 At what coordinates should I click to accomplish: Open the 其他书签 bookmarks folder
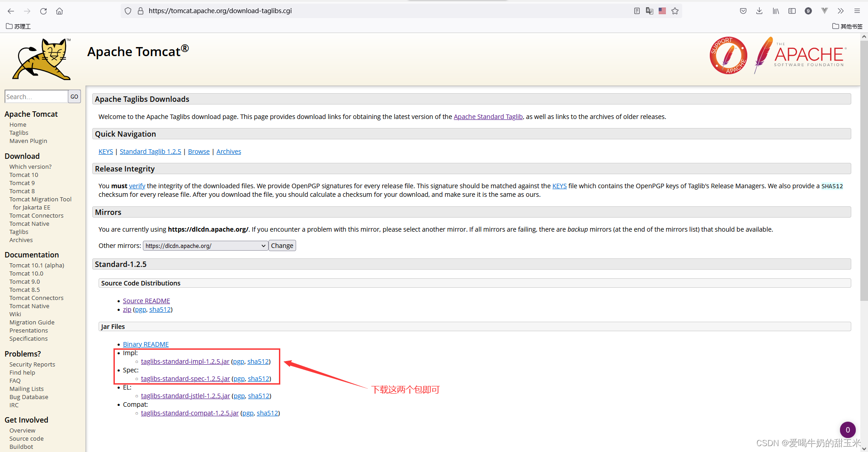tap(847, 26)
